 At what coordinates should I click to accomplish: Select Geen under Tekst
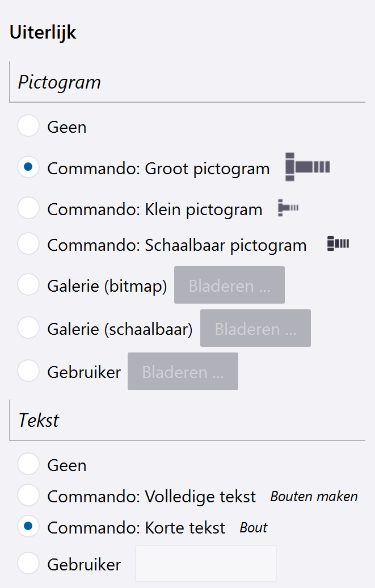point(28,465)
